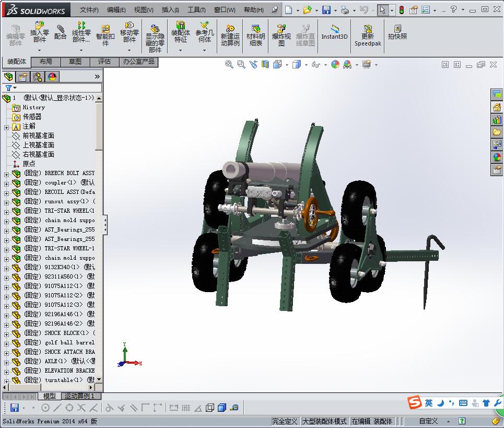504x428 pixels.
Task: Click the Take Snapshot (拍快照) icon
Action: tap(397, 32)
